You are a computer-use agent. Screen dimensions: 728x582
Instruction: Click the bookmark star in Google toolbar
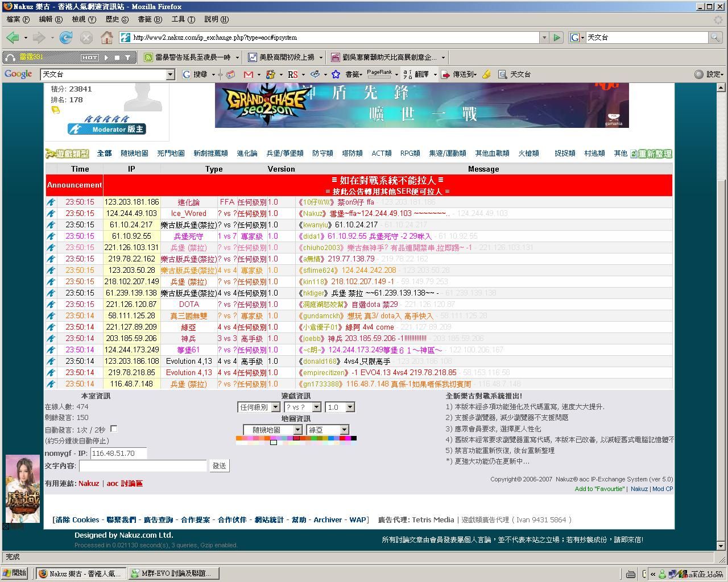(x=336, y=74)
